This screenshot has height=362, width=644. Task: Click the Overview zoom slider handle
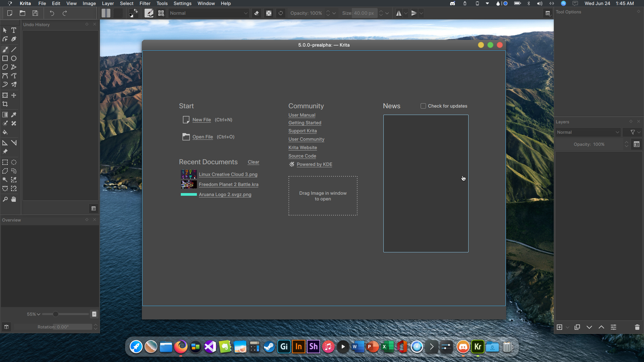(x=56, y=314)
